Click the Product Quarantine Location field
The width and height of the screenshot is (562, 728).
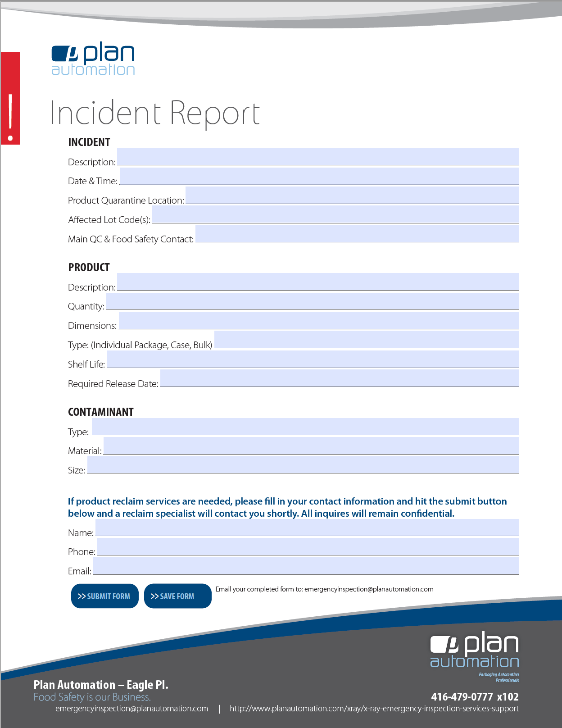[352, 195]
